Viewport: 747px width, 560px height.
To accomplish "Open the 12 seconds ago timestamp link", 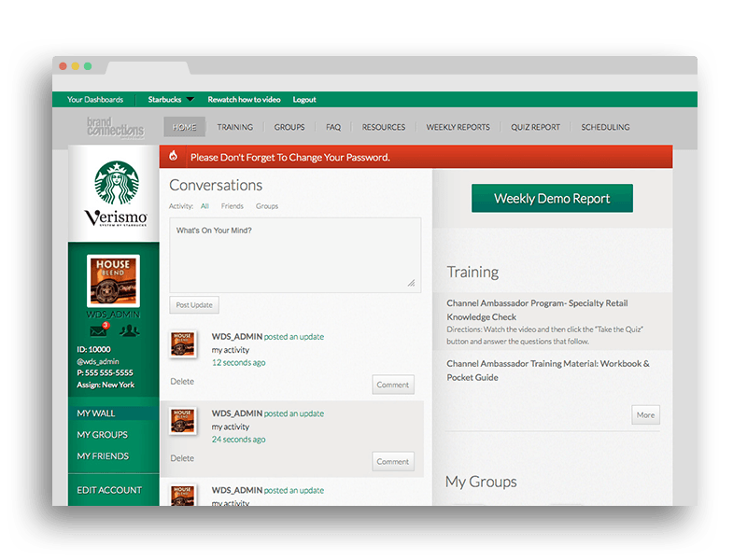I will point(239,363).
